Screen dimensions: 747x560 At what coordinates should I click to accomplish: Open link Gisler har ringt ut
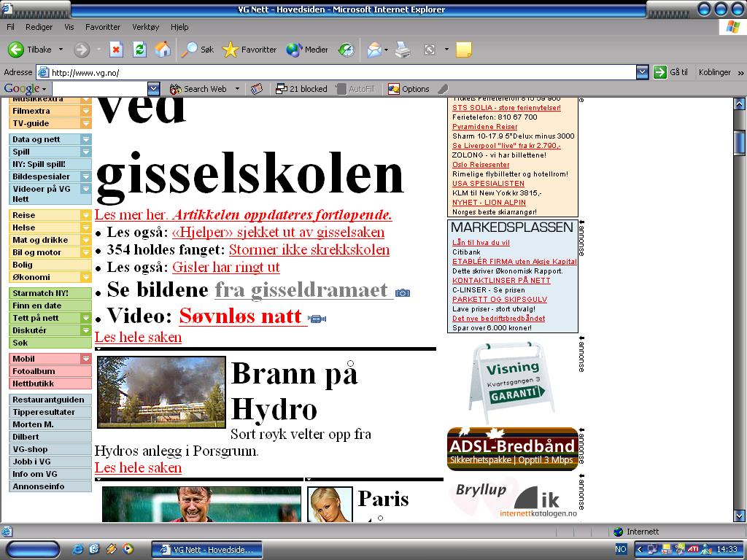[x=226, y=267]
